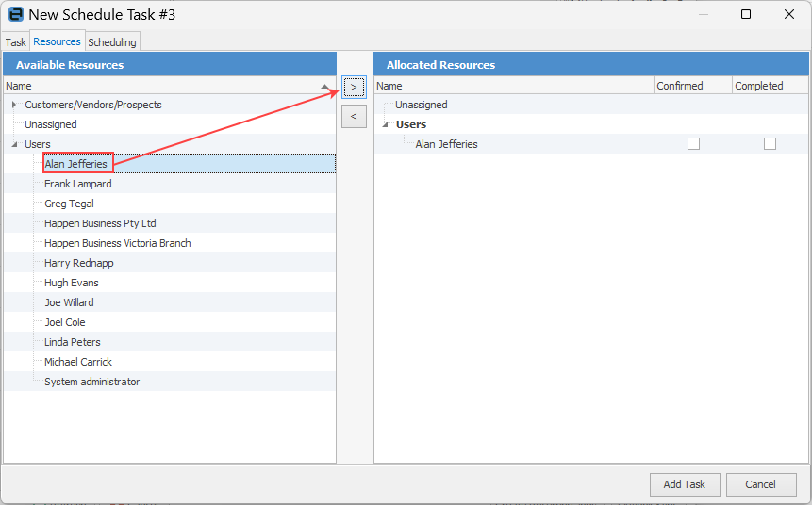Expand the Customers/Vendors/Prospects node
The image size is (812, 505).
click(14, 105)
